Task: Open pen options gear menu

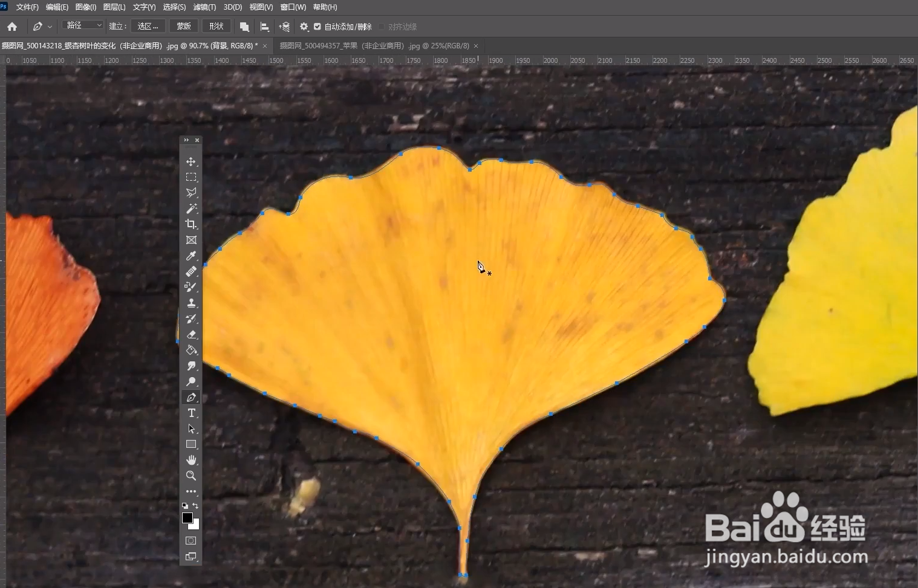Action: 304,27
